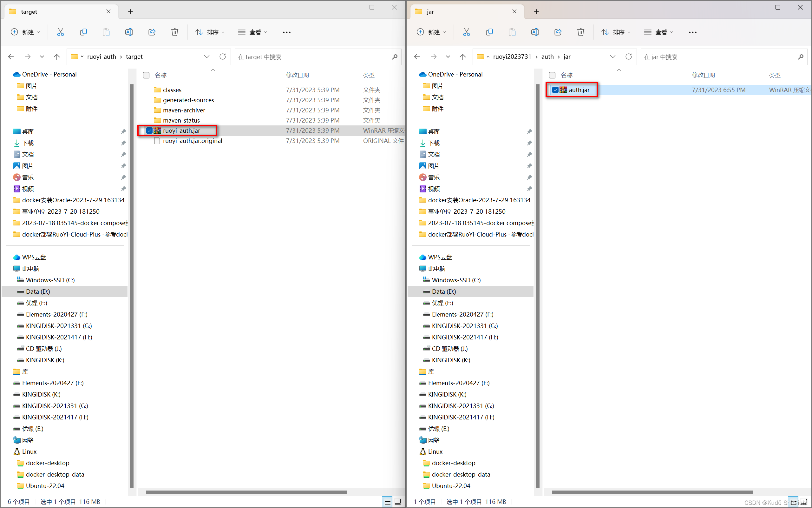Click sidebar vertical scrollbar in target window

(132, 285)
